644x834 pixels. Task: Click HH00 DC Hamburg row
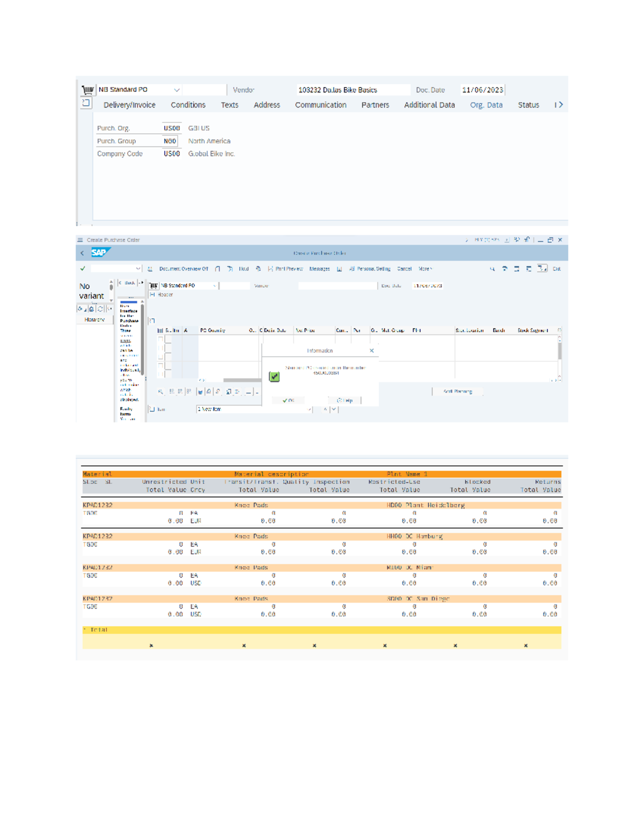point(322,536)
